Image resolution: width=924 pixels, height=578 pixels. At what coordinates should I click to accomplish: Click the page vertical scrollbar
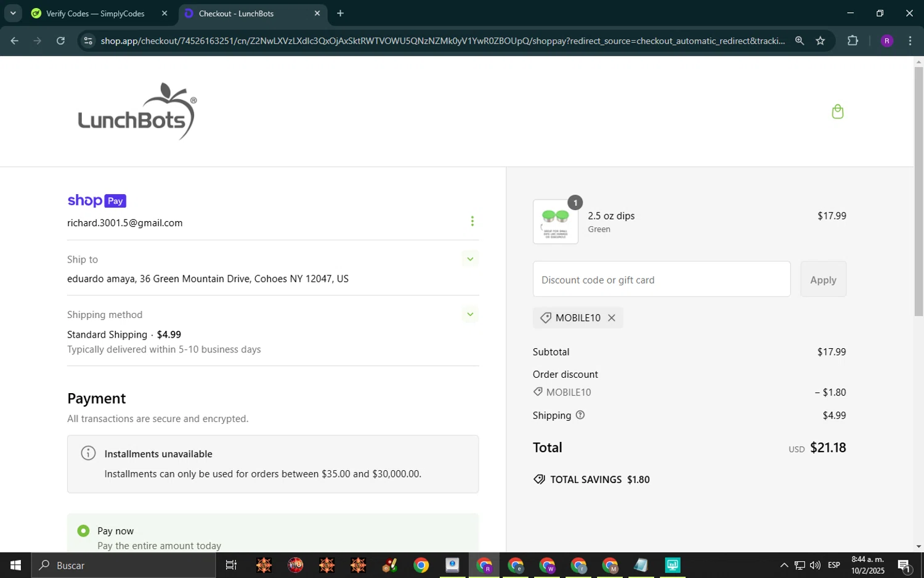[x=918, y=192]
